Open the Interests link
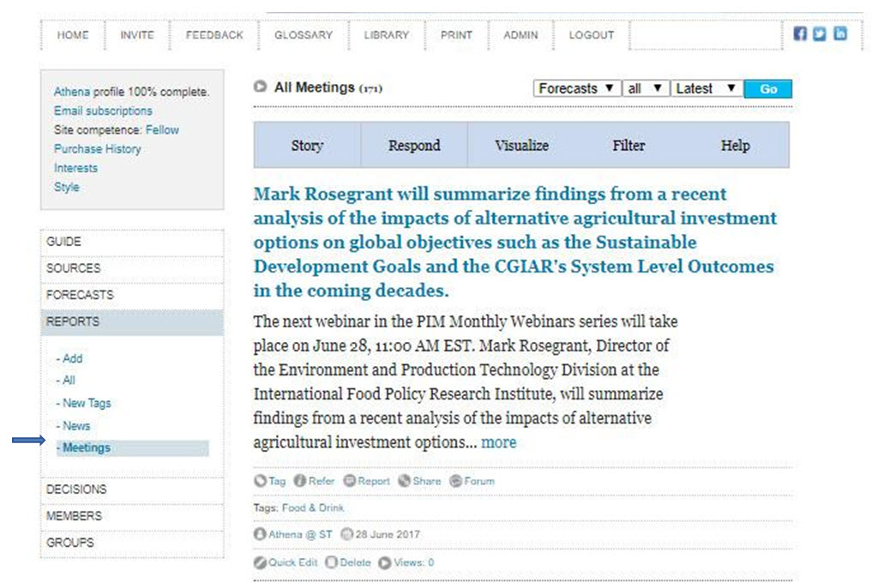 pos(75,168)
